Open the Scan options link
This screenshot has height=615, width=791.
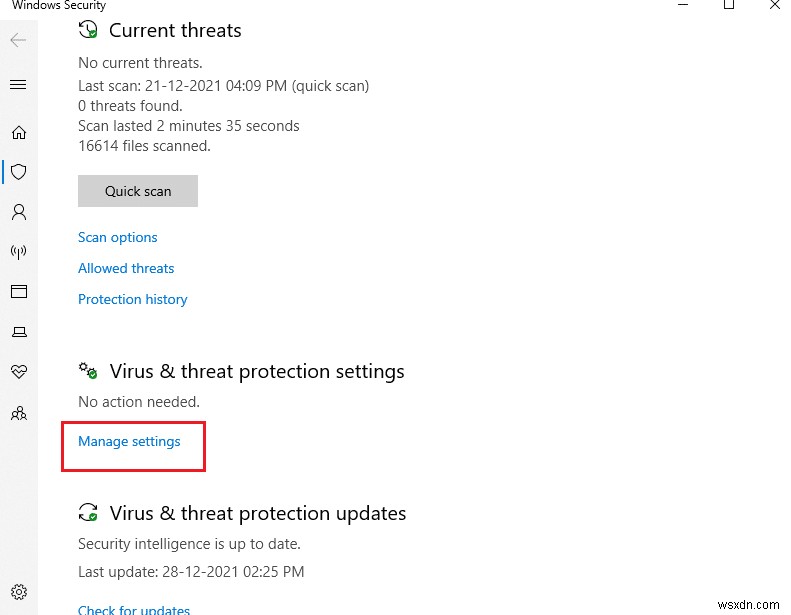[118, 237]
